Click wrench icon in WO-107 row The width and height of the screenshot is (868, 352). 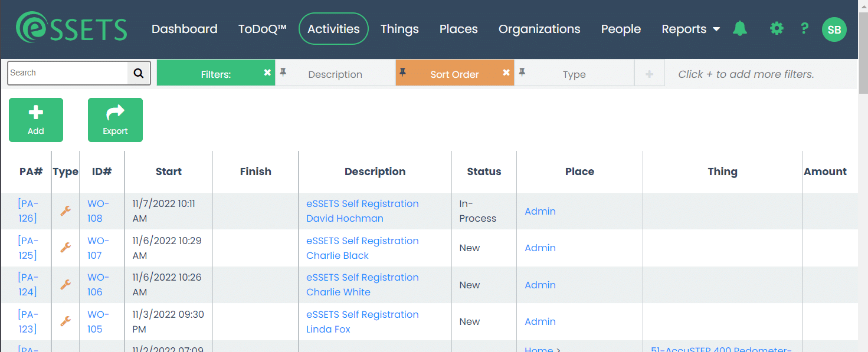[x=65, y=248]
